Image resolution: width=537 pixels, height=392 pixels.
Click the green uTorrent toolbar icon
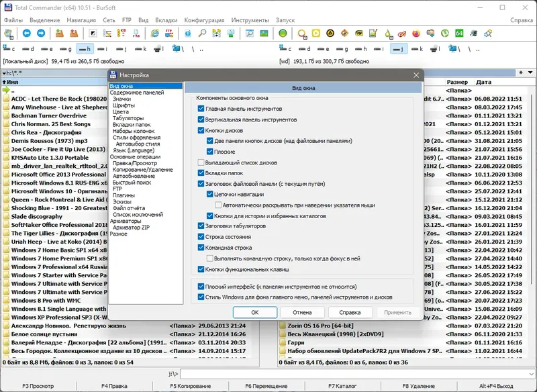point(444,33)
